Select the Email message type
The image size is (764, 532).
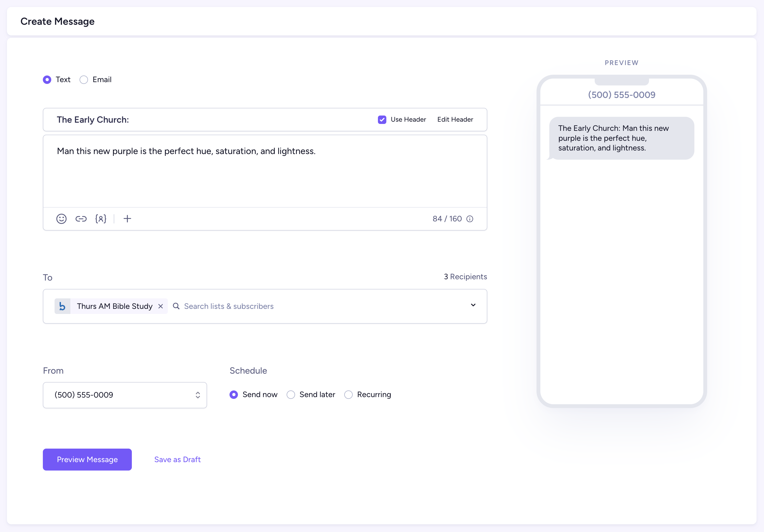point(84,80)
